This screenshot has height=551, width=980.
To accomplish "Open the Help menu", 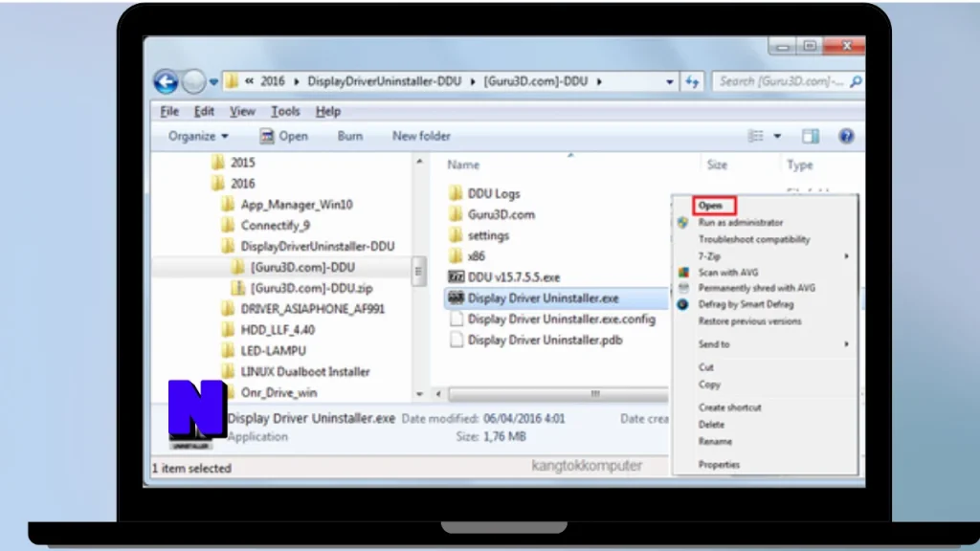I will coord(328,111).
